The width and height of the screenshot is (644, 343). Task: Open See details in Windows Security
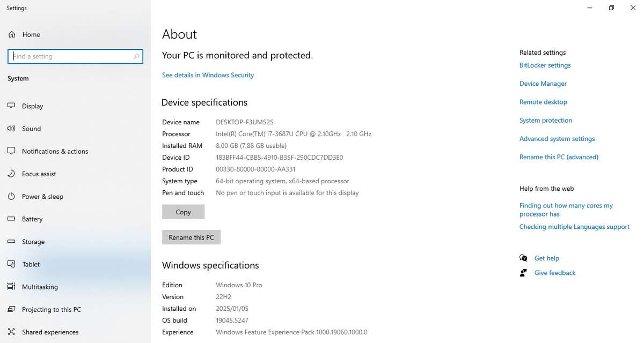[208, 75]
